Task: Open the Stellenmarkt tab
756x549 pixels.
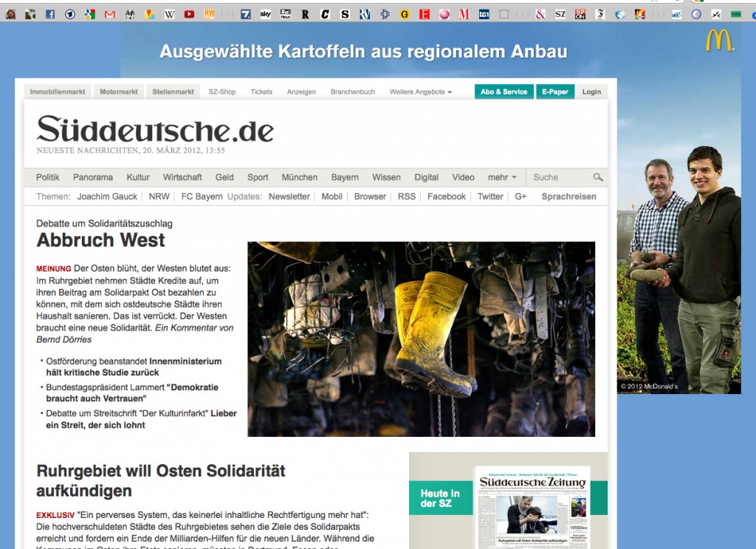Action: (x=173, y=91)
